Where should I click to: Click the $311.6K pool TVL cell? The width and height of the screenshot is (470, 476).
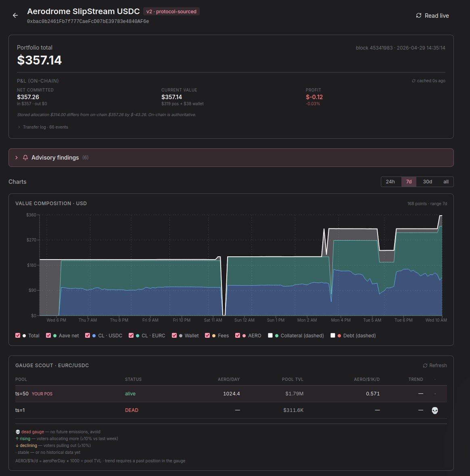pos(293,410)
